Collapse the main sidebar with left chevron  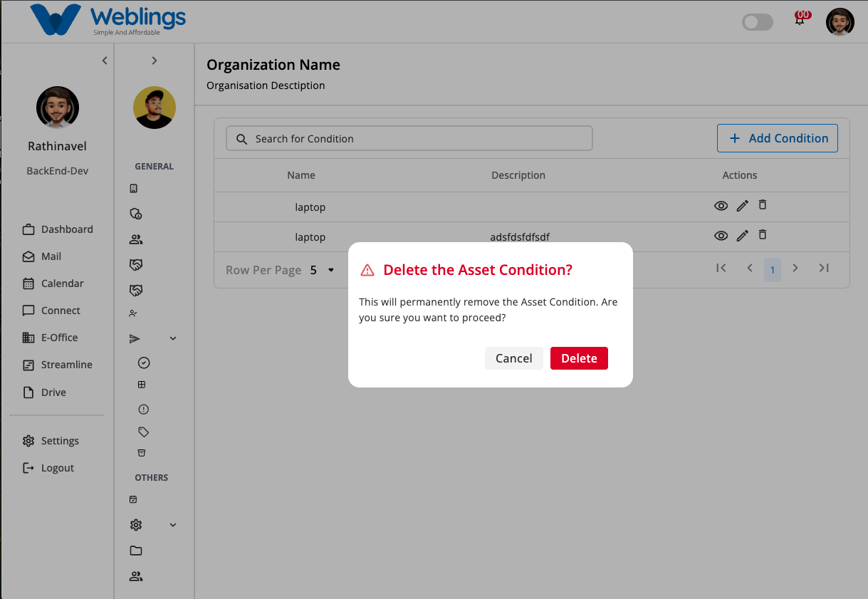click(x=105, y=61)
